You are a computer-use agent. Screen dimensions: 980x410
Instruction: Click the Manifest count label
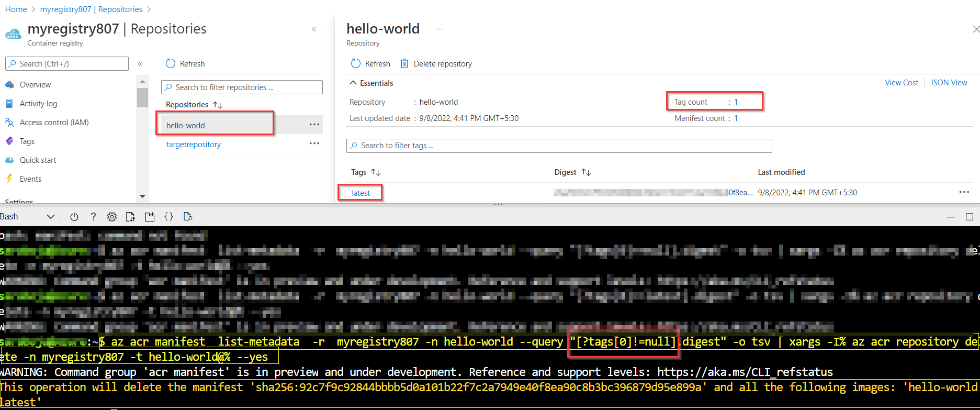[x=700, y=118]
